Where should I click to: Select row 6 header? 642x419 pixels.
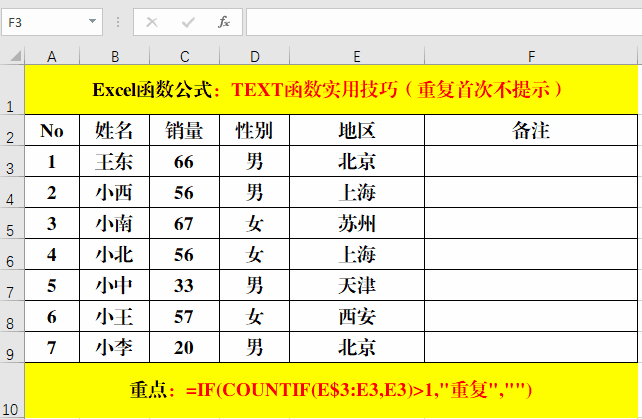[x=12, y=254]
